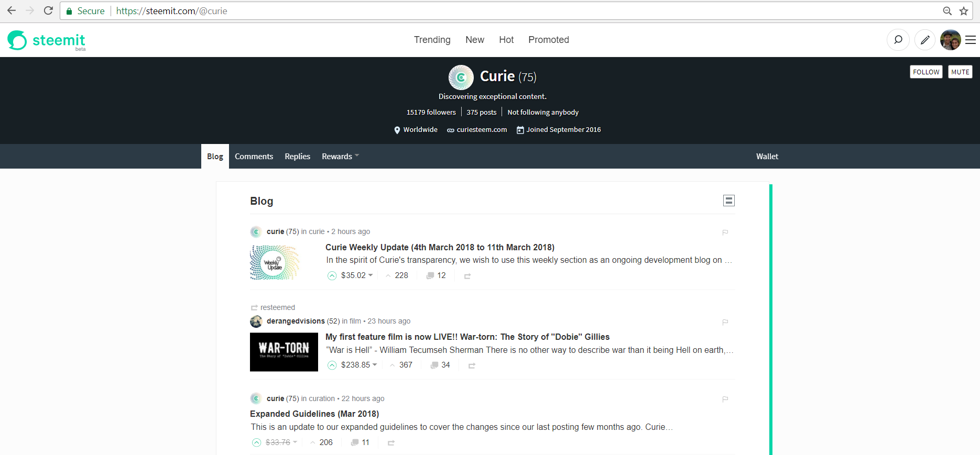This screenshot has height=455, width=980.
Task: Visit curiesteem.com website link
Action: click(x=482, y=129)
